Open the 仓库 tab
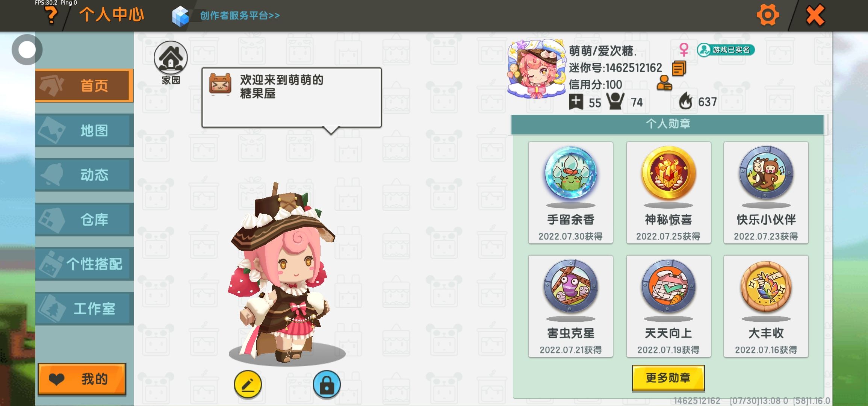The width and height of the screenshot is (868, 406). point(85,220)
